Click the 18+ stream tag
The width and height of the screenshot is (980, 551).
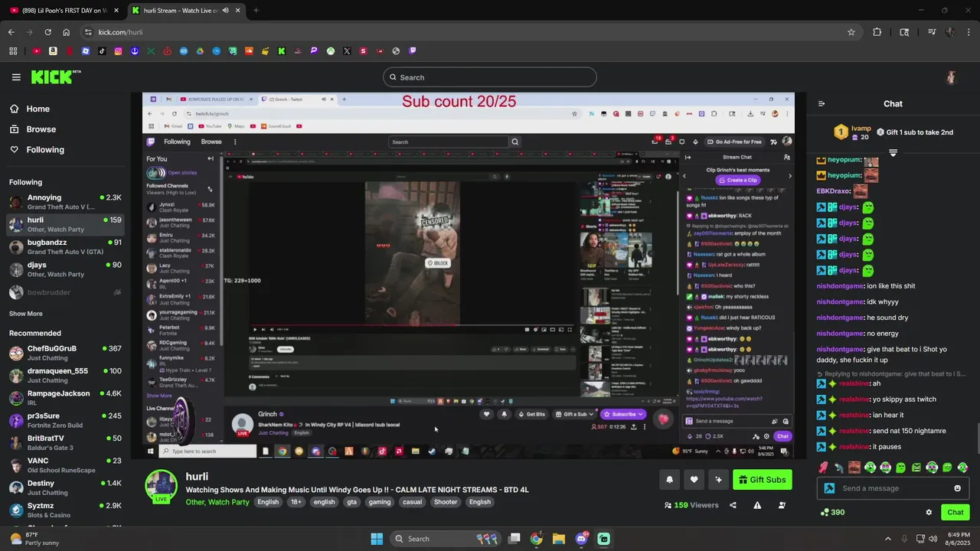[x=296, y=502]
